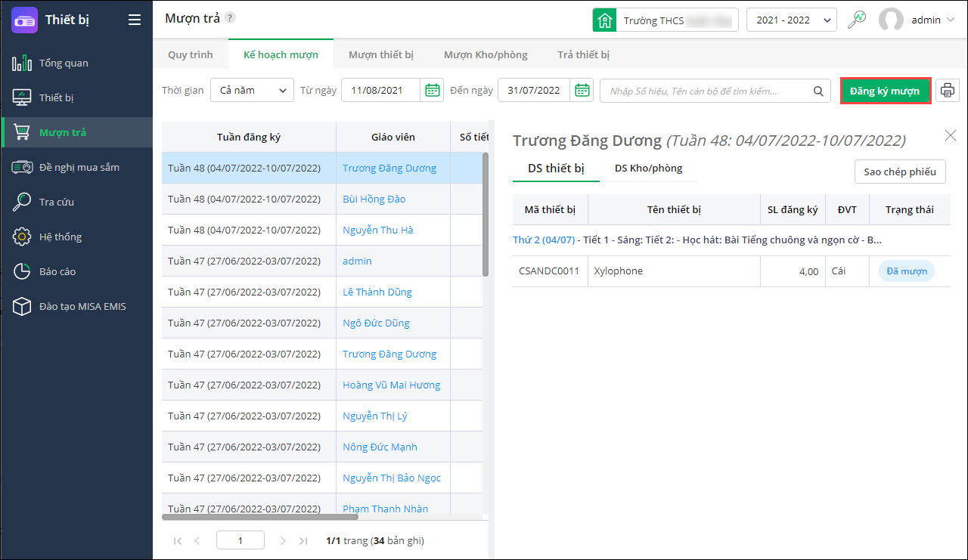Screen dimensions: 968x560
Task: Click the horizontal scrollbar under the list
Action: pos(260,517)
